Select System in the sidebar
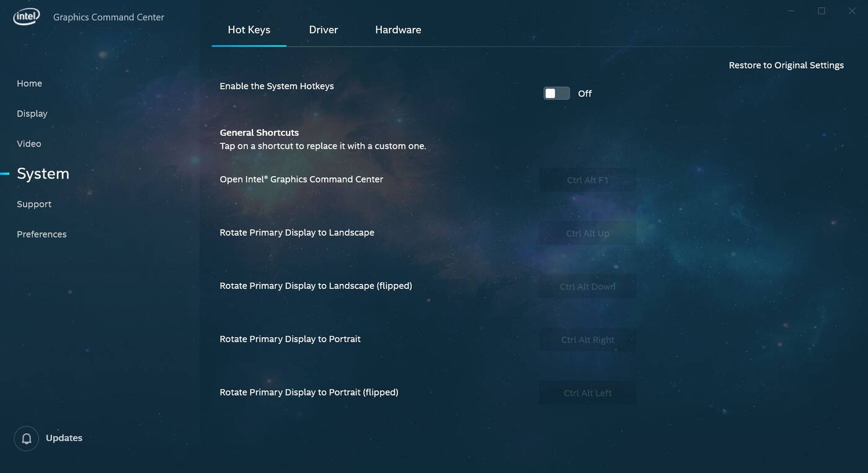This screenshot has width=868, height=473. click(43, 174)
